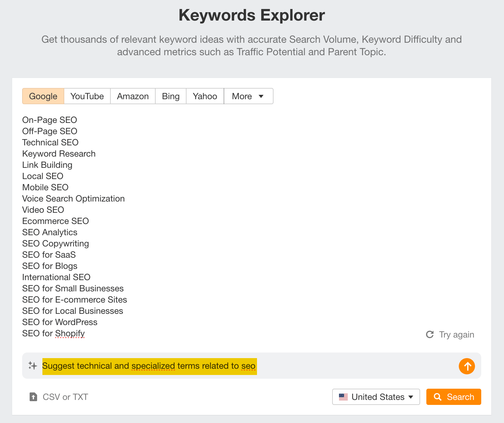Image resolution: width=504 pixels, height=423 pixels.
Task: Click the Search button
Action: [x=453, y=397]
